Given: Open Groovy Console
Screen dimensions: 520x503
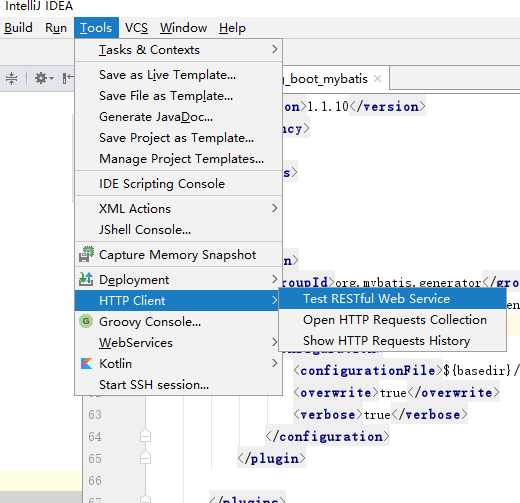Looking at the screenshot, I should click(x=179, y=322).
